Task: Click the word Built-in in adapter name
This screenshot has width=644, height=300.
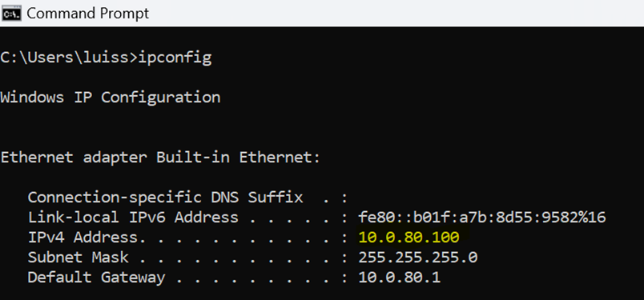Action: 192,157
